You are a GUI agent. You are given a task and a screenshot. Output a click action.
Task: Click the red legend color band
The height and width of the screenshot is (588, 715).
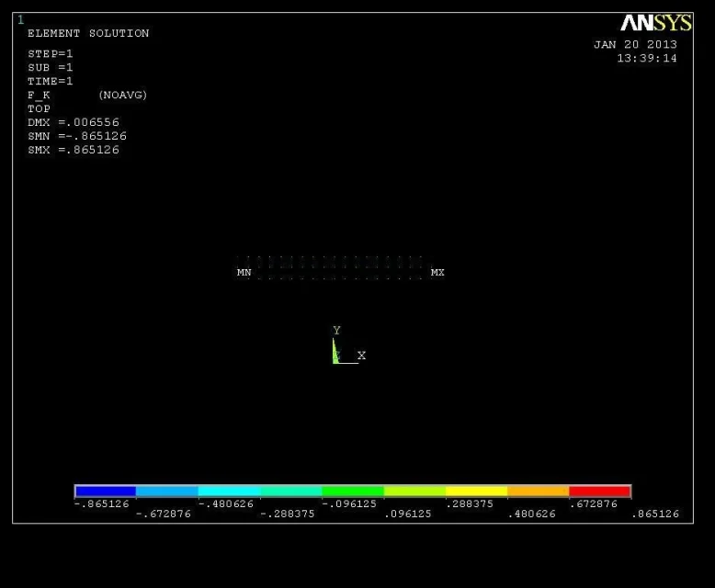pos(599,491)
